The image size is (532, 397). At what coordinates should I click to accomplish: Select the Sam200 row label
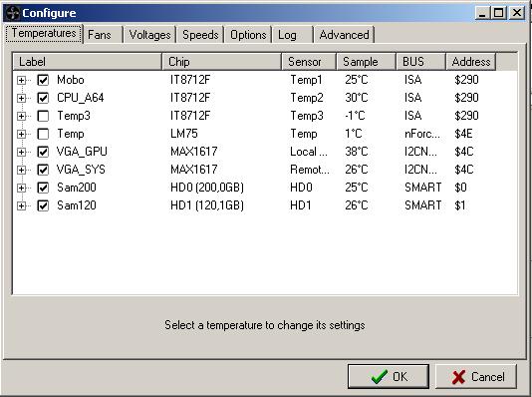(x=77, y=188)
